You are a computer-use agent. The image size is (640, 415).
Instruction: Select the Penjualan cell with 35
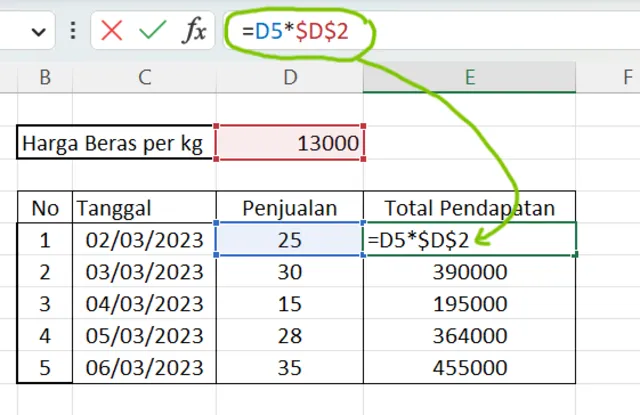tap(290, 367)
